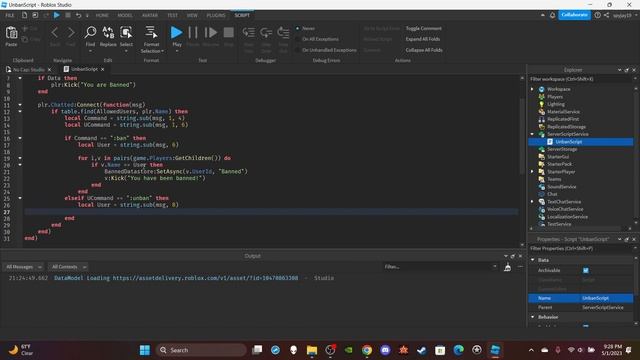
Task: Open the Find tool in ribbon
Action: [x=90, y=32]
